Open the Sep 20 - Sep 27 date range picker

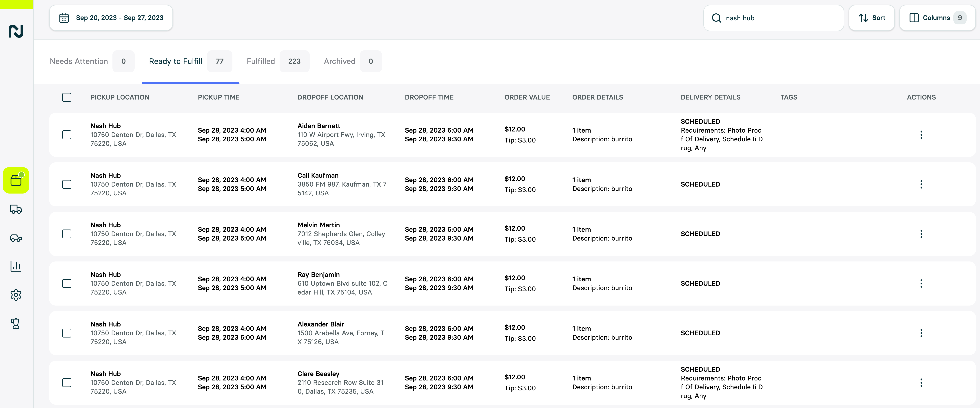tap(111, 18)
